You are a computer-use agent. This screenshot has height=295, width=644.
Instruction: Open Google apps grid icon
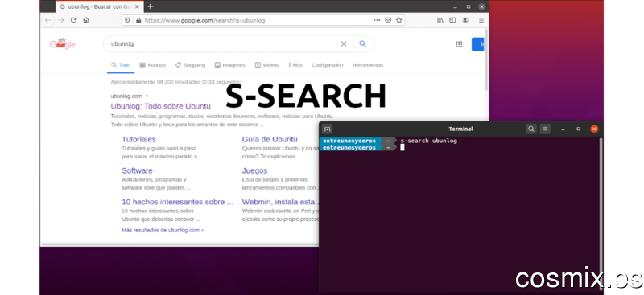click(459, 44)
